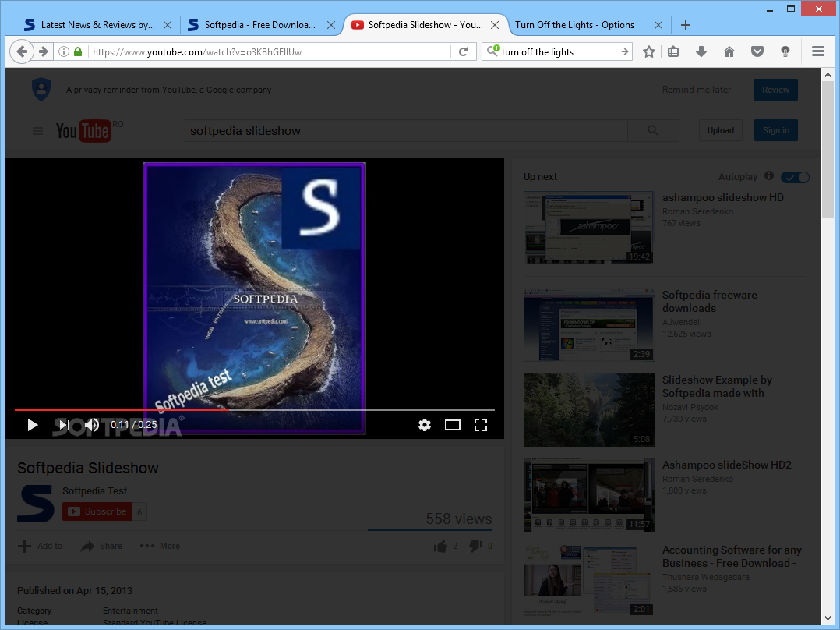Click the AJwendell channel name

click(x=682, y=322)
